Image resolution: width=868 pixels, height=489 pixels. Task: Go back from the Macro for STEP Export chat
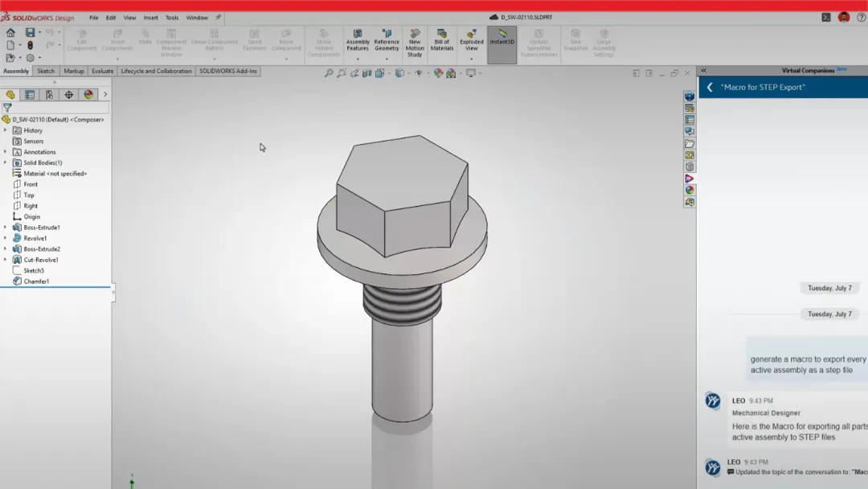pyautogui.click(x=710, y=88)
